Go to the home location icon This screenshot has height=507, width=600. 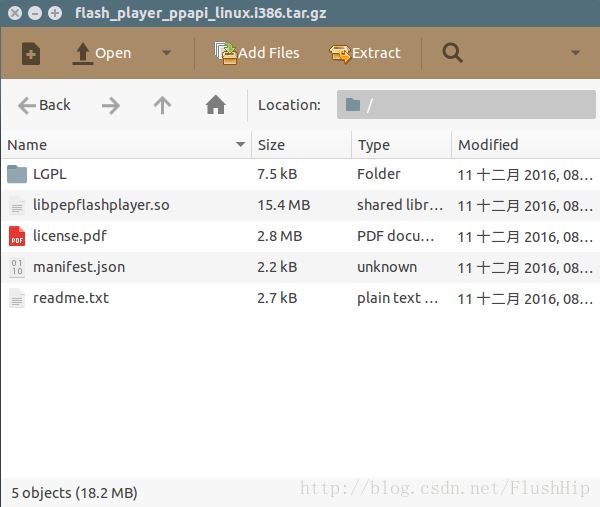pos(216,105)
